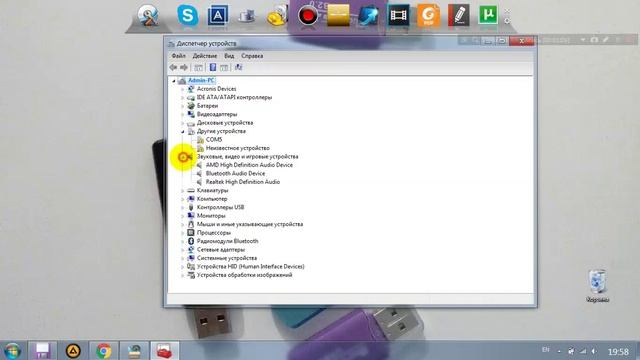The width and height of the screenshot is (640, 360).
Task: Expand the Сетевые адаптеры category
Action: pos(182,250)
